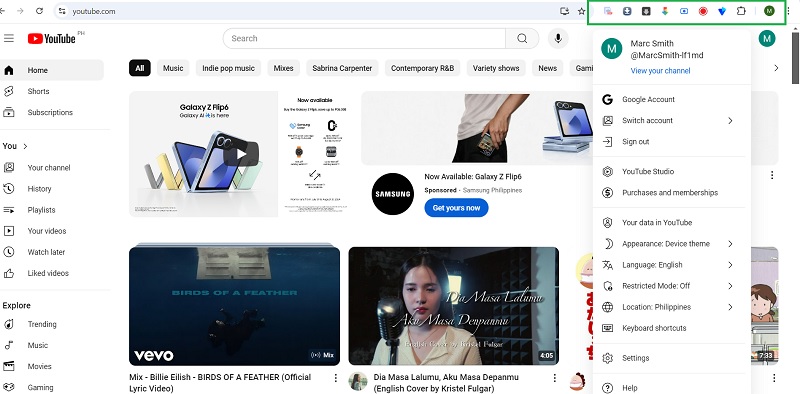Open Chrome three-dot menu
This screenshot has width=800, height=394.
[788, 11]
